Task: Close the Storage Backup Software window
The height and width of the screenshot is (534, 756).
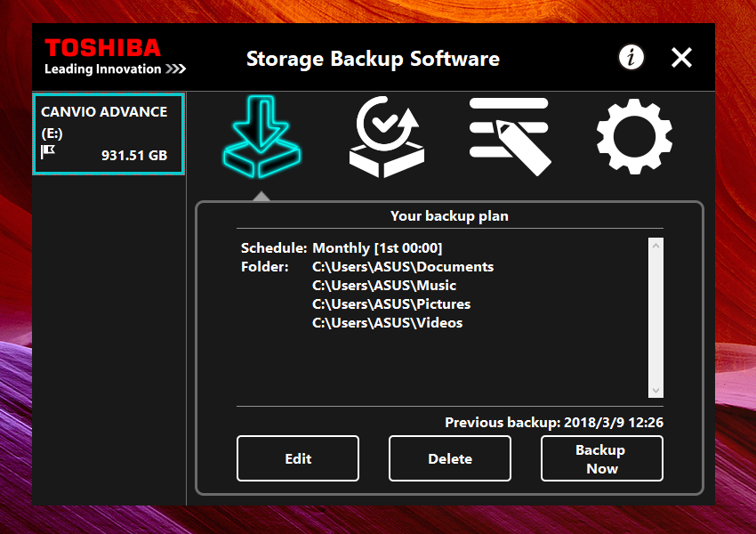Action: [682, 57]
